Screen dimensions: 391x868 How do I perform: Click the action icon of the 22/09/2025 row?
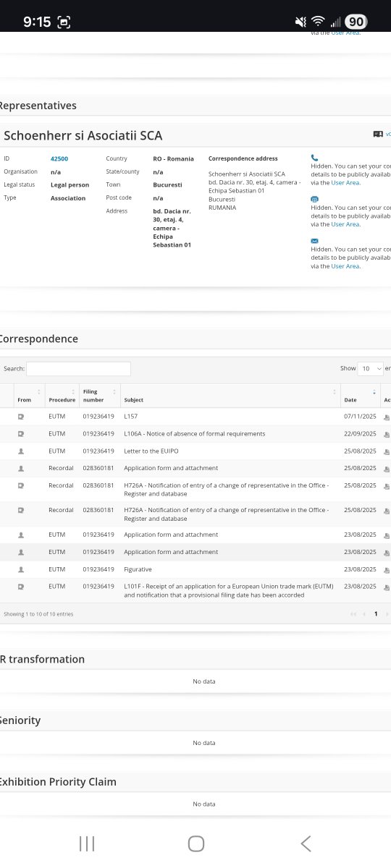tap(387, 434)
